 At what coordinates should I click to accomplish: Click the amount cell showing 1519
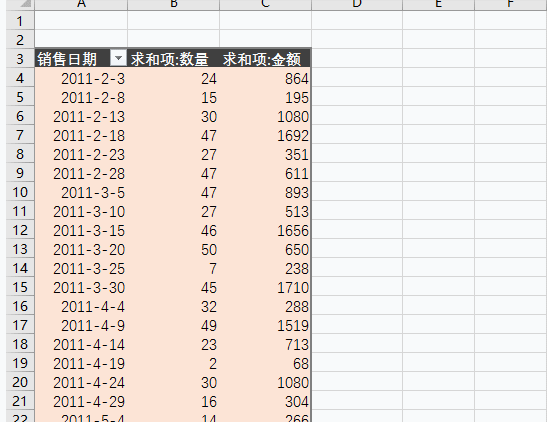(265, 325)
